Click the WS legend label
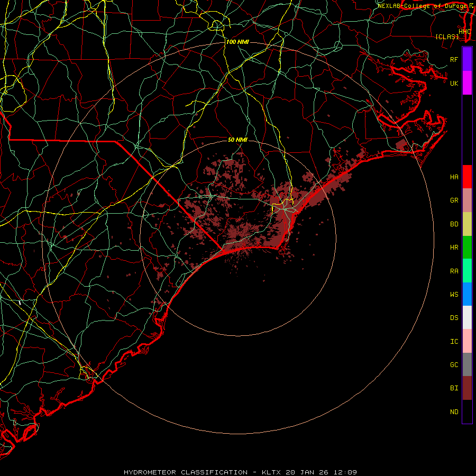 click(454, 294)
